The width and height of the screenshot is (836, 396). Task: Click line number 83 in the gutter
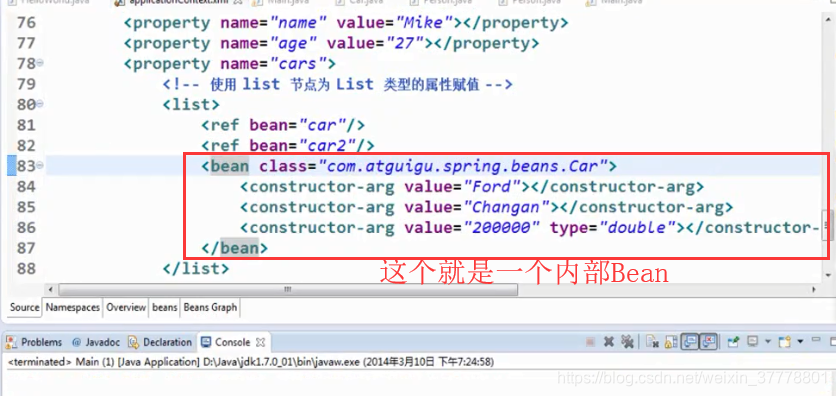(x=26, y=166)
